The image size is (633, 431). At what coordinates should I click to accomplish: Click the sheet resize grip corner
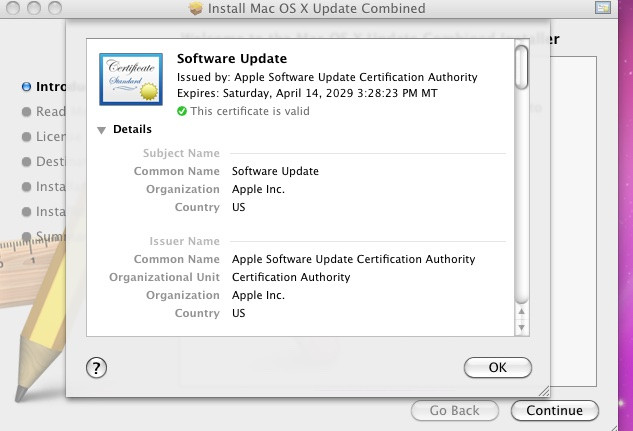pyautogui.click(x=544, y=391)
